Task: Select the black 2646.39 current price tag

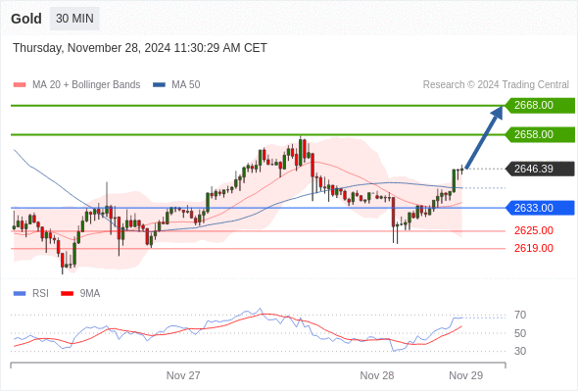Action: click(540, 169)
